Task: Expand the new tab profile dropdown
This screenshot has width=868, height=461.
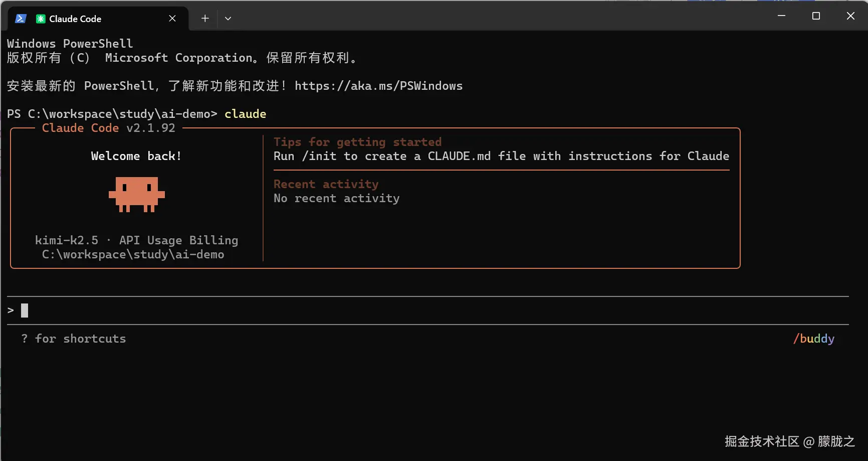Action: coord(228,19)
